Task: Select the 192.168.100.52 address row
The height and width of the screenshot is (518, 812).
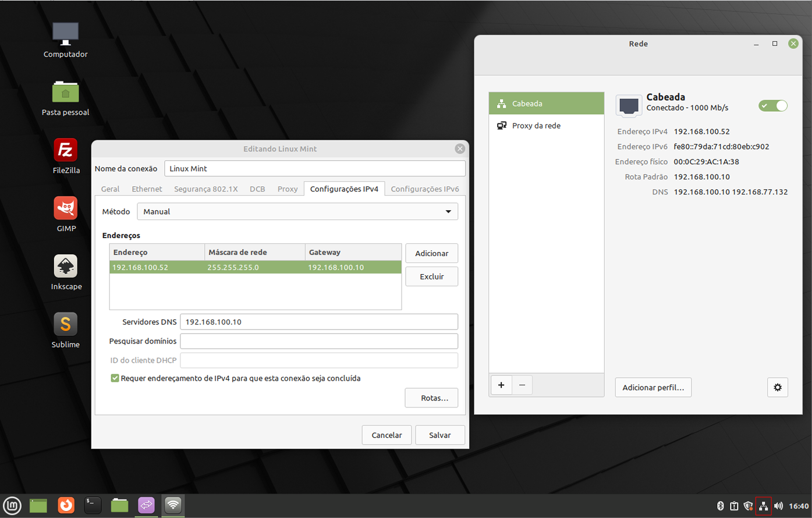Action: click(255, 268)
